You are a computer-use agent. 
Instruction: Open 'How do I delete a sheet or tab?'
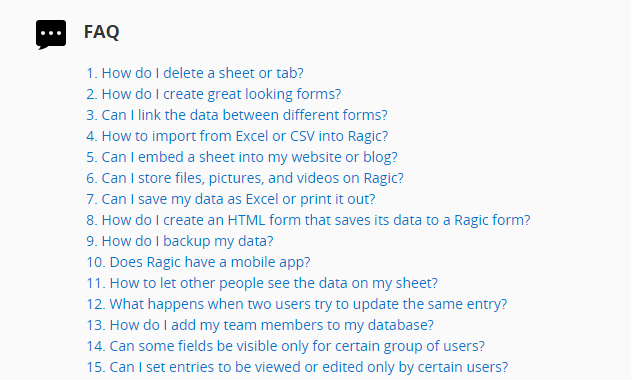[x=195, y=73]
